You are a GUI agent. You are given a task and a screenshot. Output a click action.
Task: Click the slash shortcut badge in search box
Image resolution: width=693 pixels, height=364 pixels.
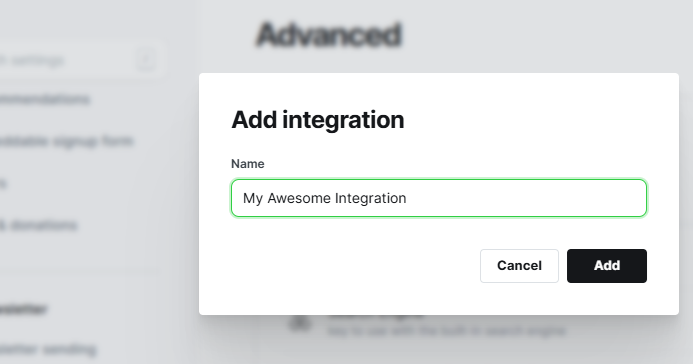(146, 59)
